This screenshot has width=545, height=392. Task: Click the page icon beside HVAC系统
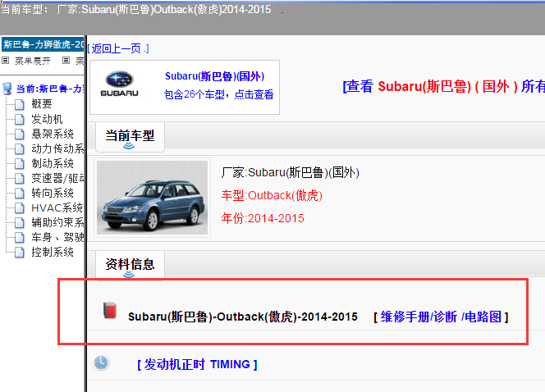pyautogui.click(x=20, y=207)
